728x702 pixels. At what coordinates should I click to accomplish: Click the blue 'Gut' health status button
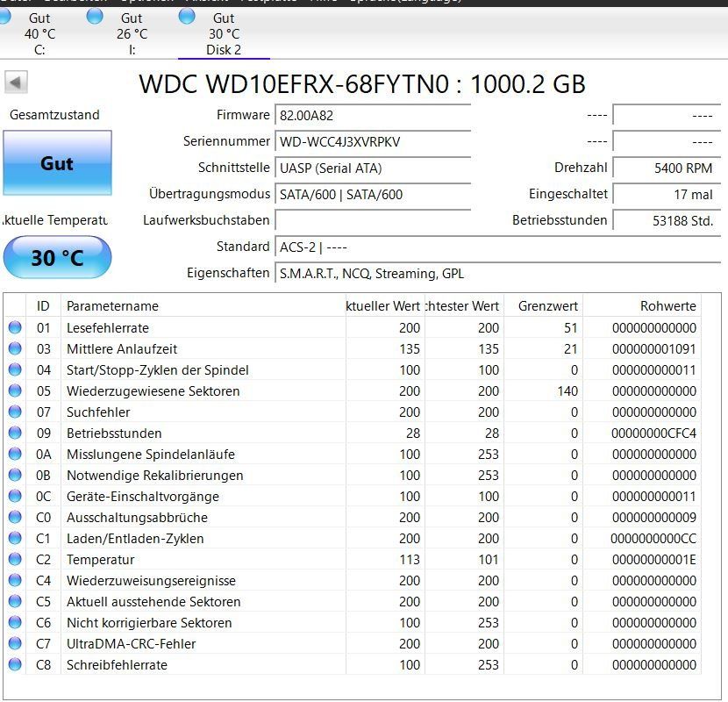pos(57,162)
